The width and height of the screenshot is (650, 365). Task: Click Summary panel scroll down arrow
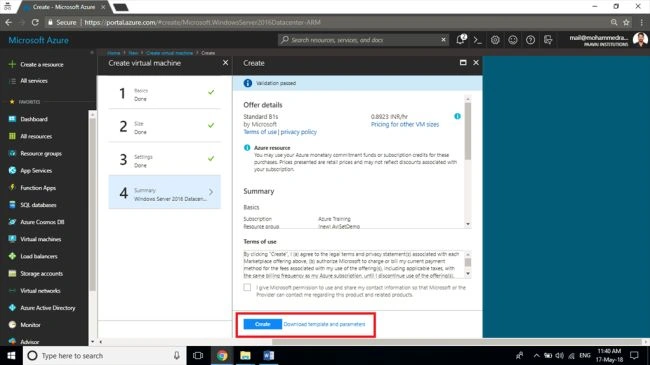pos(468,224)
